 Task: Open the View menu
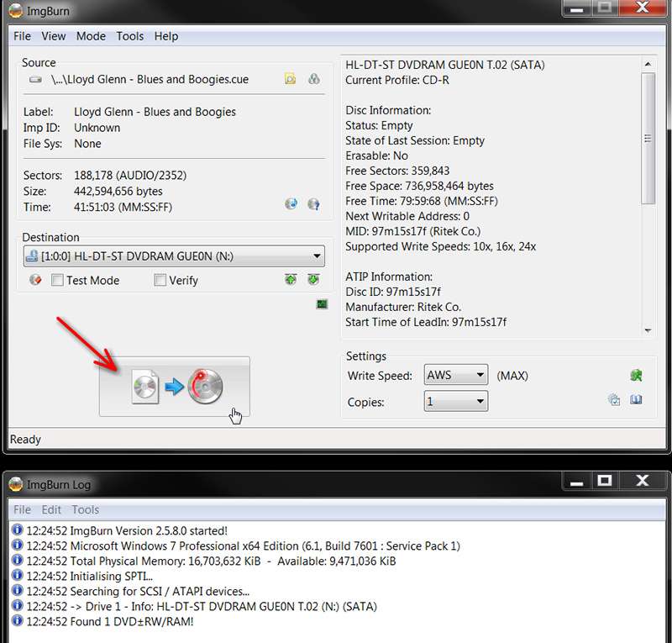tap(54, 36)
